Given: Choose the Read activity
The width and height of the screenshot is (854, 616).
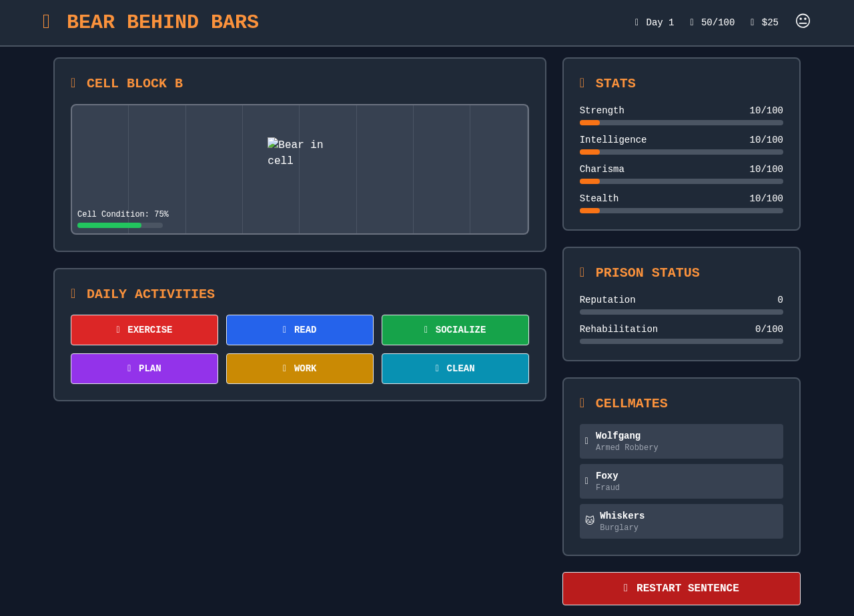Looking at the screenshot, I should pos(300,330).
